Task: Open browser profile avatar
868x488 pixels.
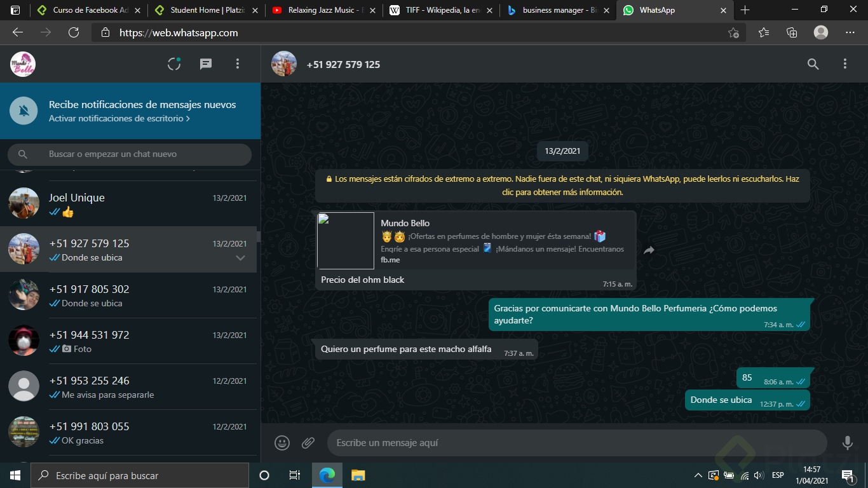Action: [821, 32]
